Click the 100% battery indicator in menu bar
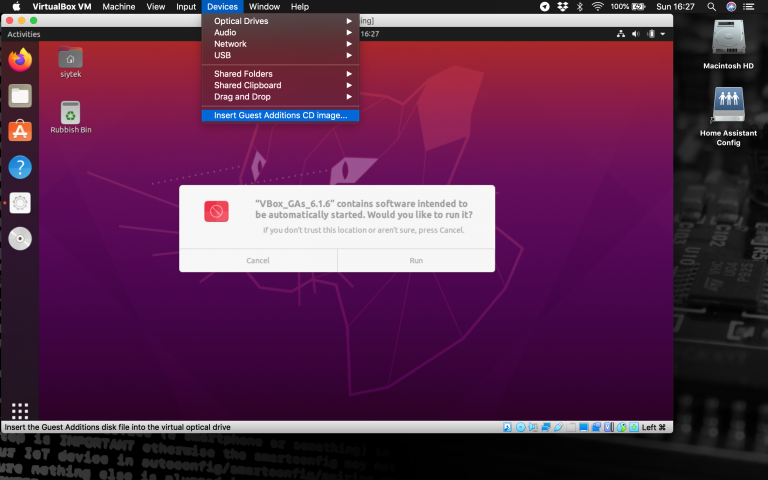Screen dimensions: 768x480 coord(628,6)
